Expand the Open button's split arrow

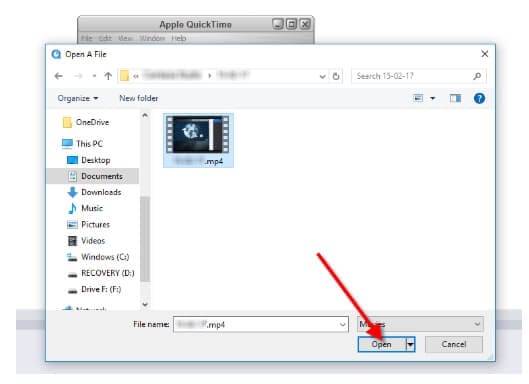(x=411, y=344)
